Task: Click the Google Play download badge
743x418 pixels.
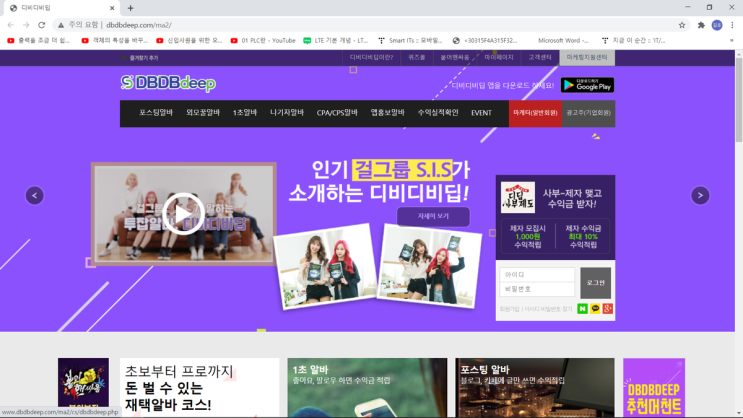Action: click(x=588, y=85)
